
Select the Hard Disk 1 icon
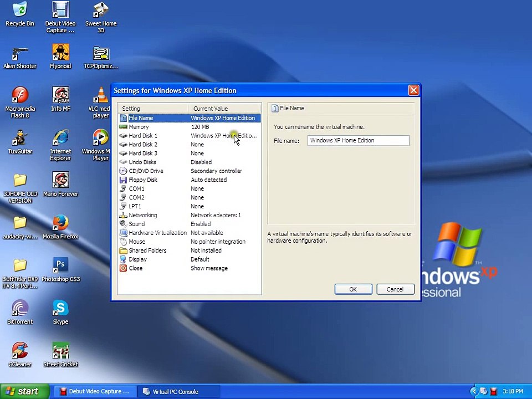point(123,136)
